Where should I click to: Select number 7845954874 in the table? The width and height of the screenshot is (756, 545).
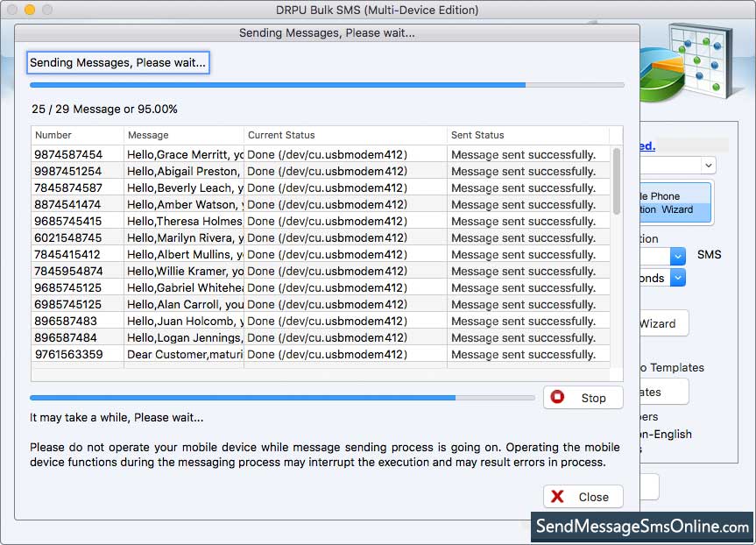point(68,271)
